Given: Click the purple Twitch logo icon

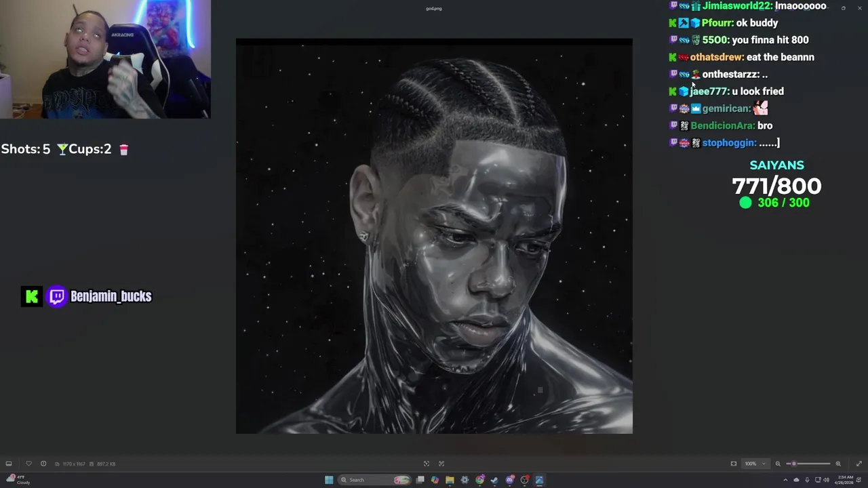Looking at the screenshot, I should [x=57, y=296].
